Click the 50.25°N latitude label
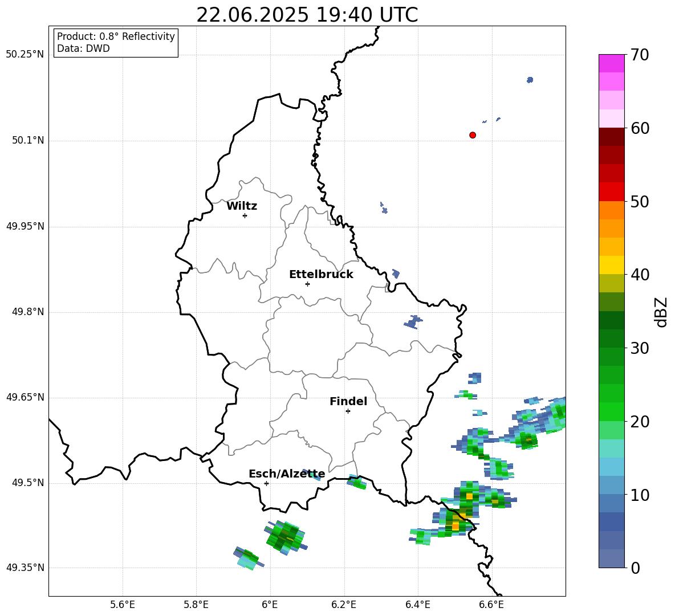 point(25,55)
